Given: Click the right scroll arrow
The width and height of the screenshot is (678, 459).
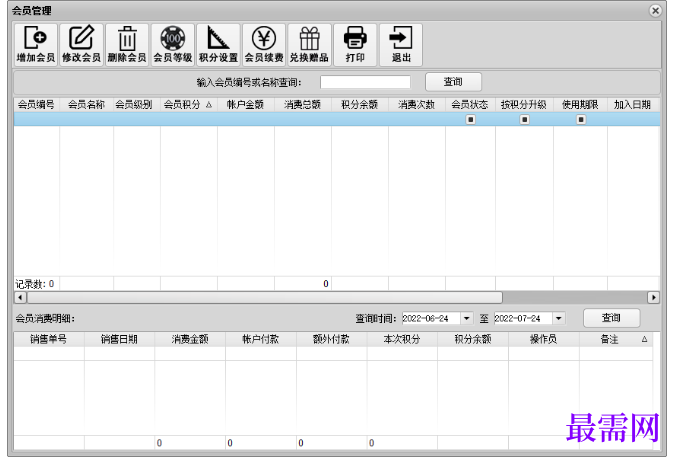Looking at the screenshot, I should click(x=653, y=297).
